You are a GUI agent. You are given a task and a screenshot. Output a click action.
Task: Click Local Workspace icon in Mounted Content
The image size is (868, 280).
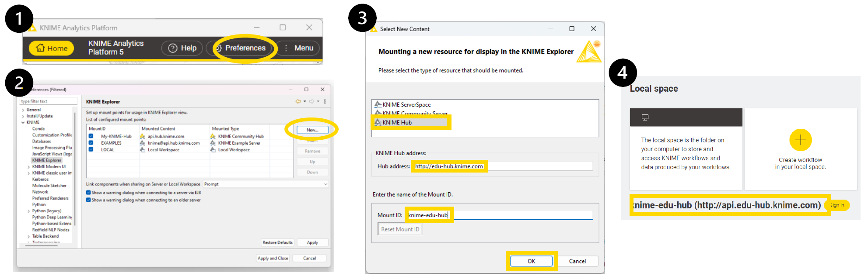[x=143, y=149]
